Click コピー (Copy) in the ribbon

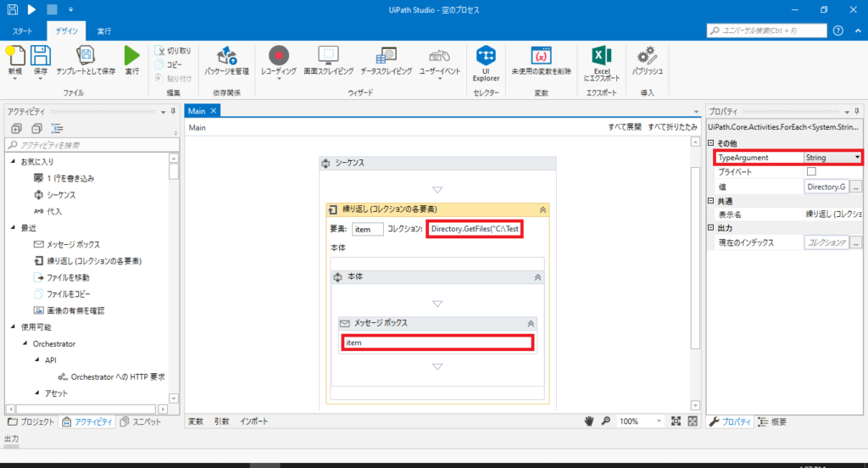170,64
